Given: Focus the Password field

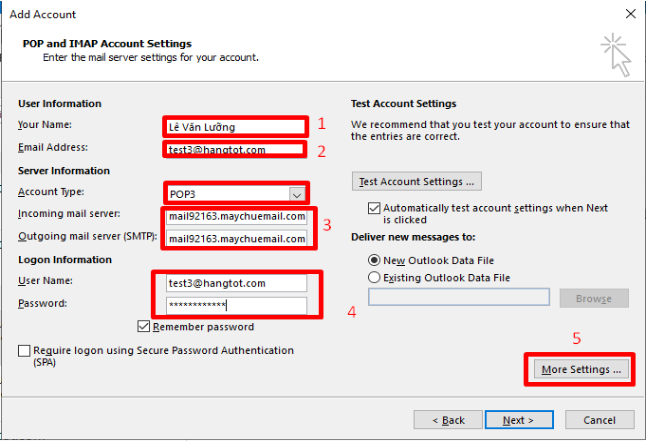Looking at the screenshot, I should coord(236,305).
